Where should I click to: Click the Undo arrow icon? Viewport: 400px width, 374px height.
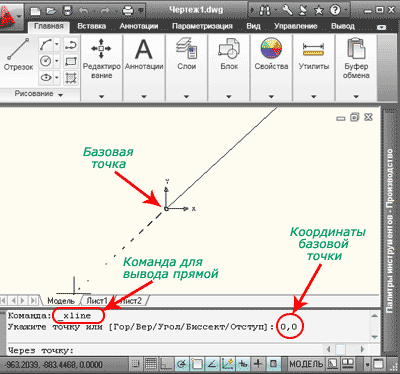(83, 11)
